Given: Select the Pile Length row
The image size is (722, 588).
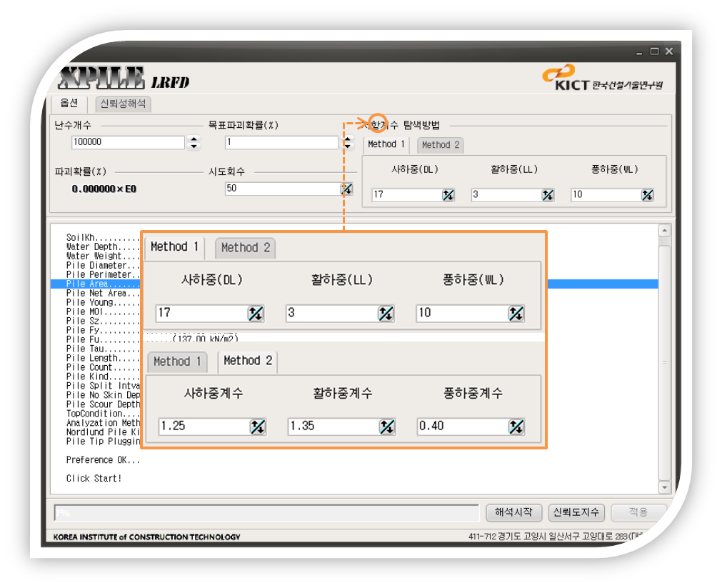Looking at the screenshot, I should (102, 358).
